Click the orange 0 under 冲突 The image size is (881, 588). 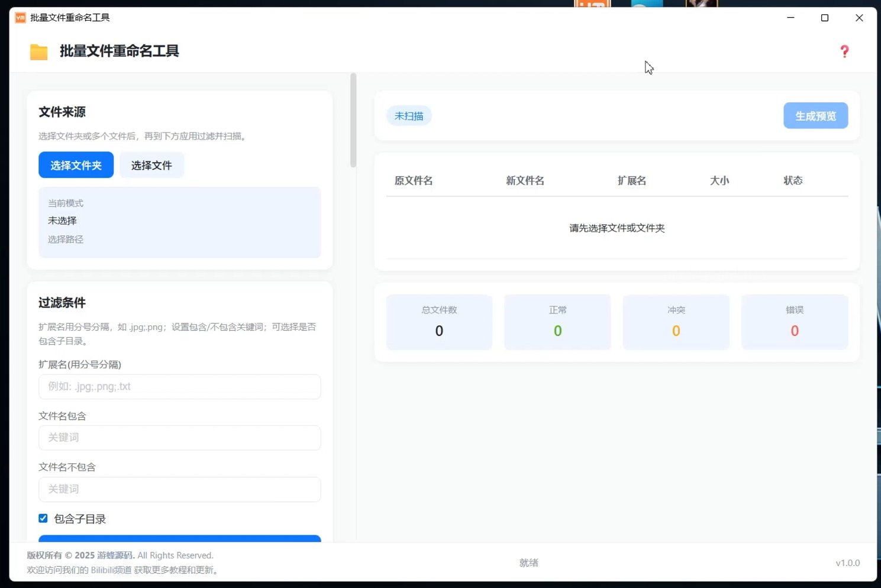[x=676, y=331]
